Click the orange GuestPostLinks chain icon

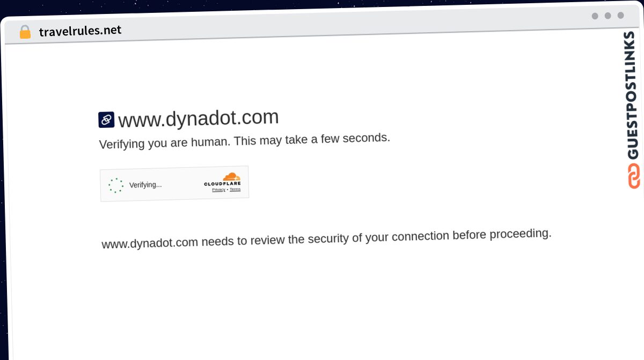pos(634,176)
